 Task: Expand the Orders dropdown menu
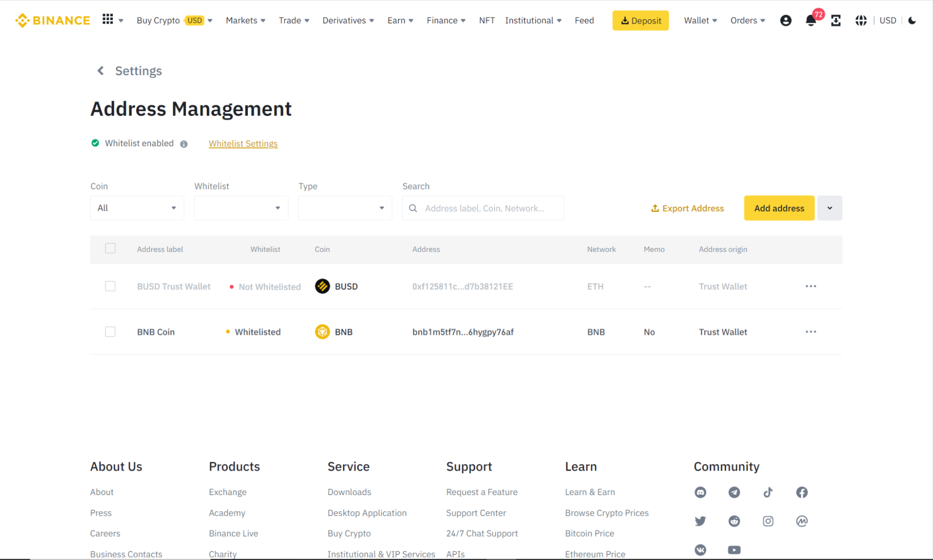748,21
